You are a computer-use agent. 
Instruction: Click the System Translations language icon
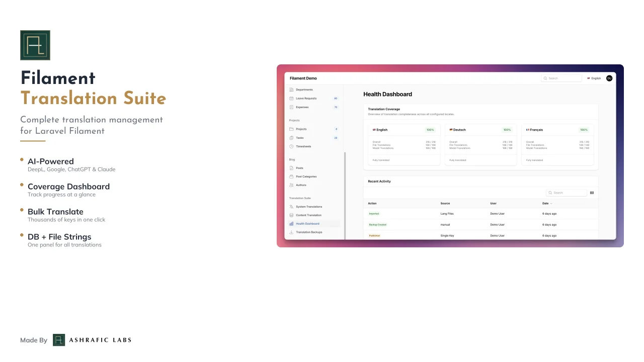[291, 207]
